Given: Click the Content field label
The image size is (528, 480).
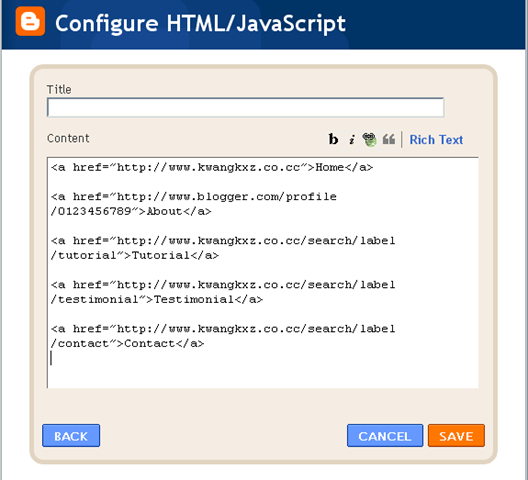Looking at the screenshot, I should pos(68,138).
